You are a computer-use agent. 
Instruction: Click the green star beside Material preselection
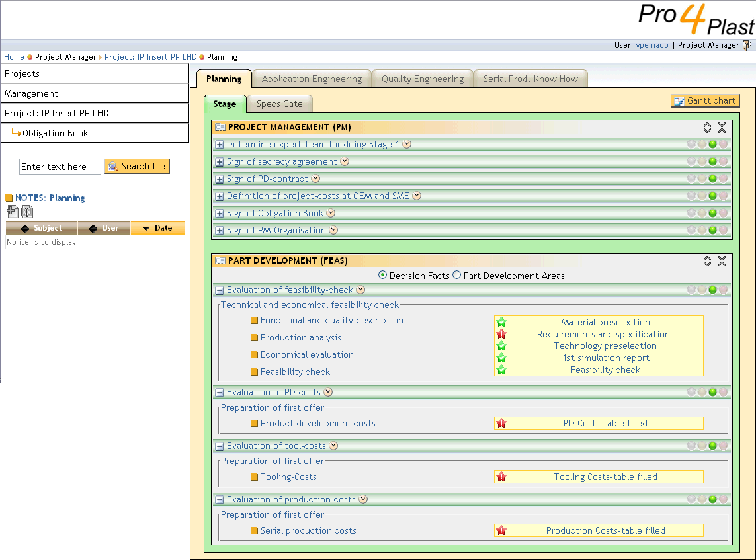pos(501,321)
